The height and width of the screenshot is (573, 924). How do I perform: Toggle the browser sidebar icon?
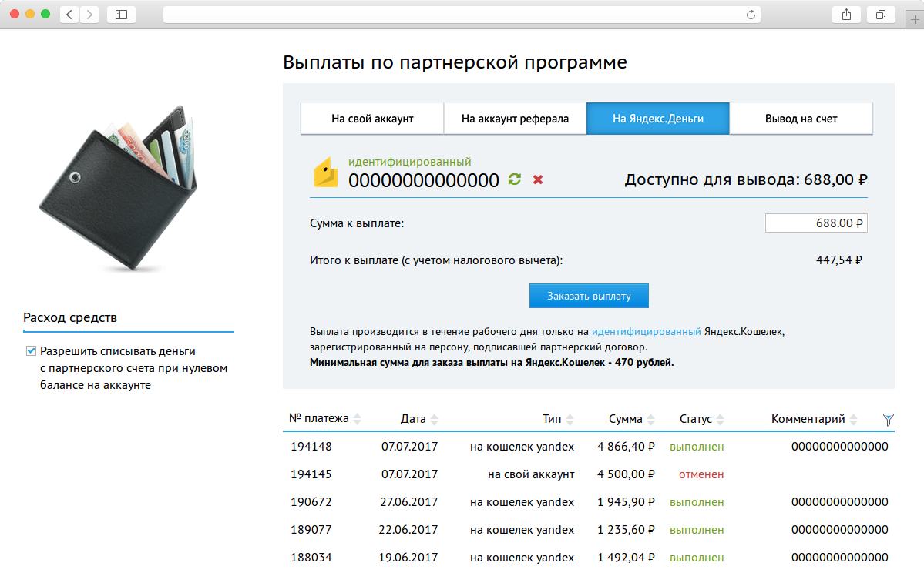122,15
